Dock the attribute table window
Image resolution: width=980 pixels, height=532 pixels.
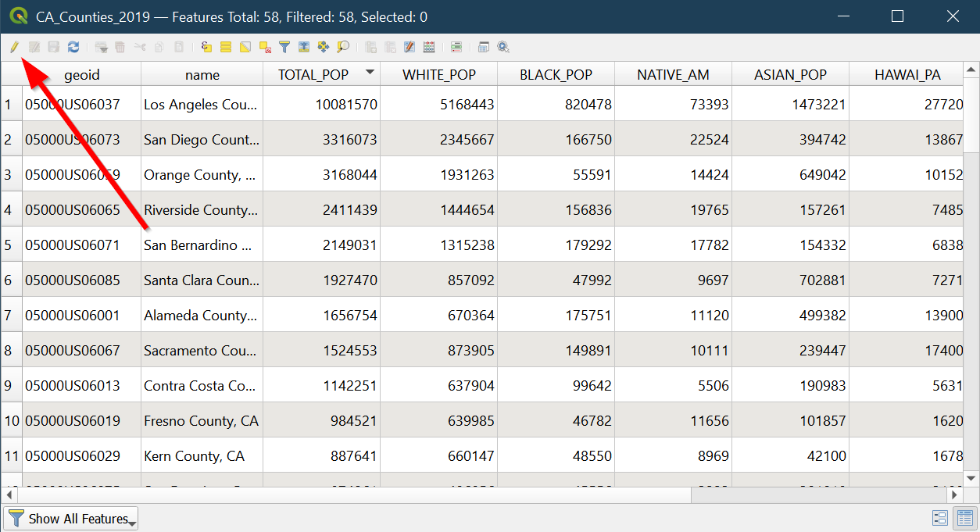pos(484,47)
